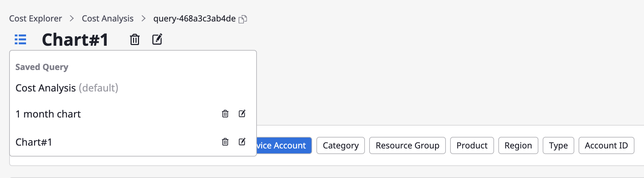Select Chart#1 in the saved query list
This screenshot has height=178, width=644.
pos(34,142)
